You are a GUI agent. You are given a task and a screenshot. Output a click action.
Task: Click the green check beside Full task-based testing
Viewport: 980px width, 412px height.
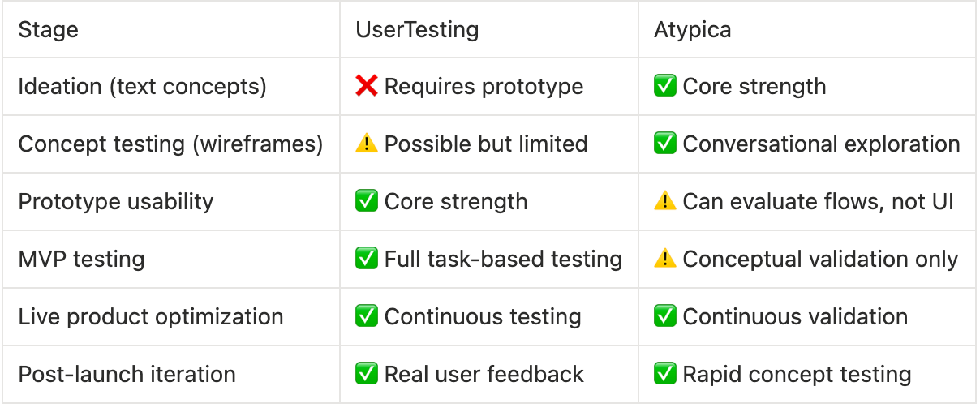pyautogui.click(x=367, y=259)
